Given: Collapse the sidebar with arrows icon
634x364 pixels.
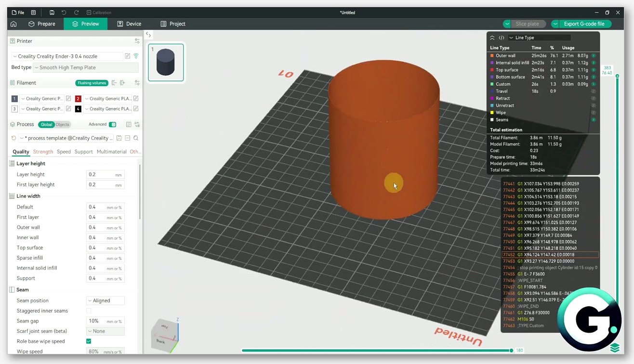Looking at the screenshot, I should [x=148, y=35].
